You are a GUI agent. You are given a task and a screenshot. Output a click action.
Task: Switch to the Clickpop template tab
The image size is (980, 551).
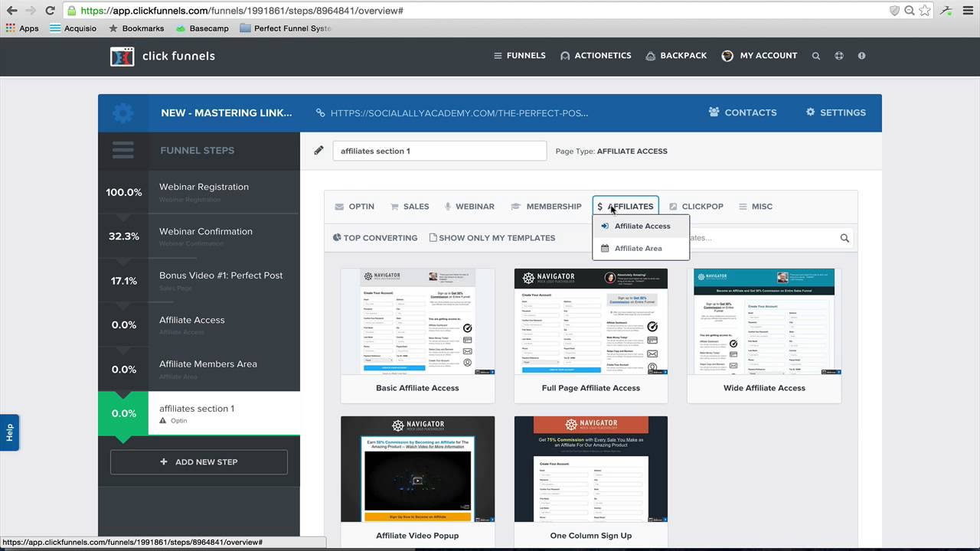[x=696, y=207]
